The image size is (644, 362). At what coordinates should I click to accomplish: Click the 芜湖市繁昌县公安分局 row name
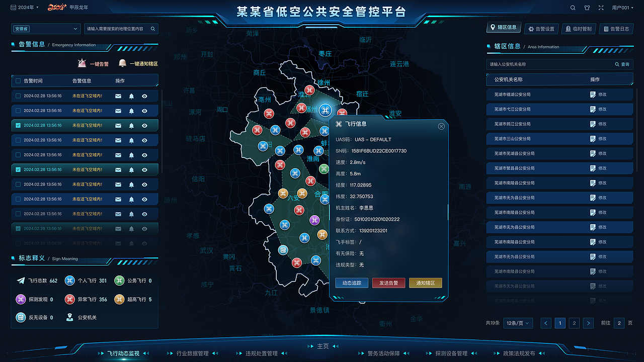(514, 168)
